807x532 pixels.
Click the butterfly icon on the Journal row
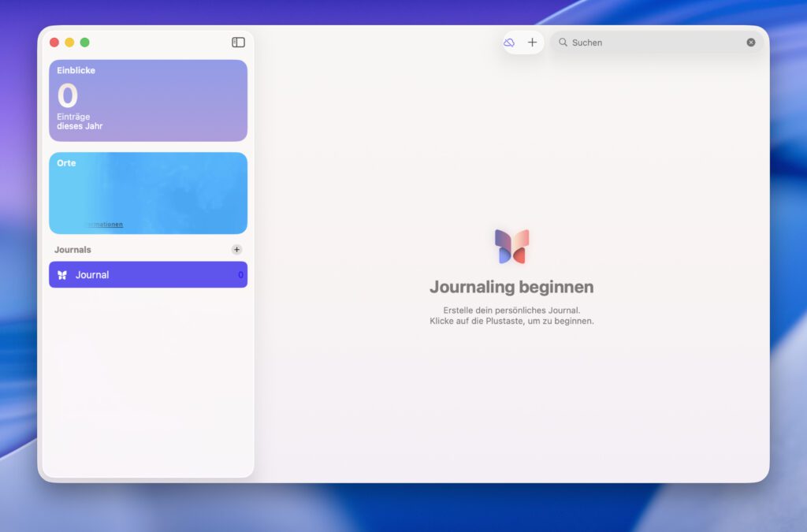tap(63, 274)
